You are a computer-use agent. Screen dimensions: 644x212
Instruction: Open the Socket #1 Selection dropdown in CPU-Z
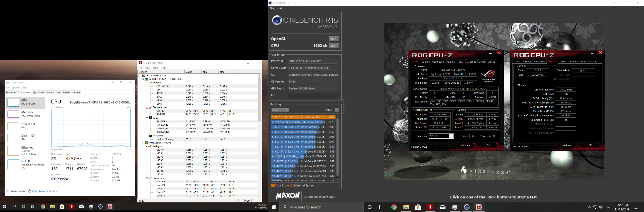(451, 136)
